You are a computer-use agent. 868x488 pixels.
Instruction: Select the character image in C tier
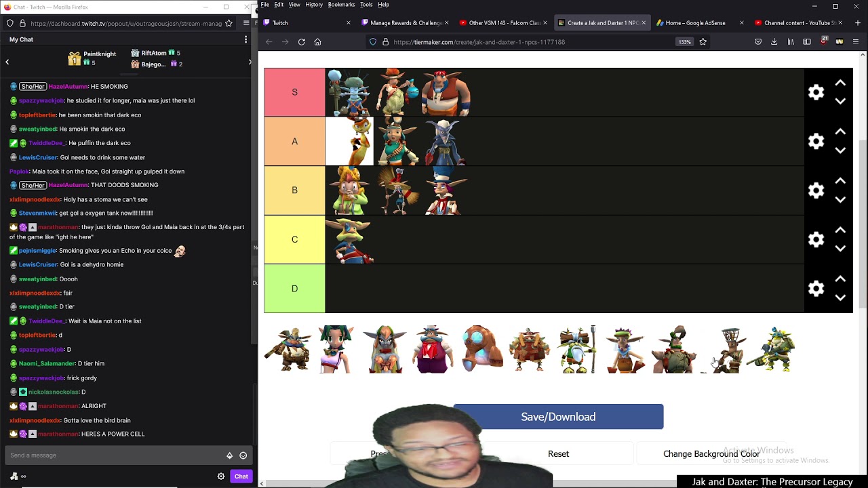point(349,239)
